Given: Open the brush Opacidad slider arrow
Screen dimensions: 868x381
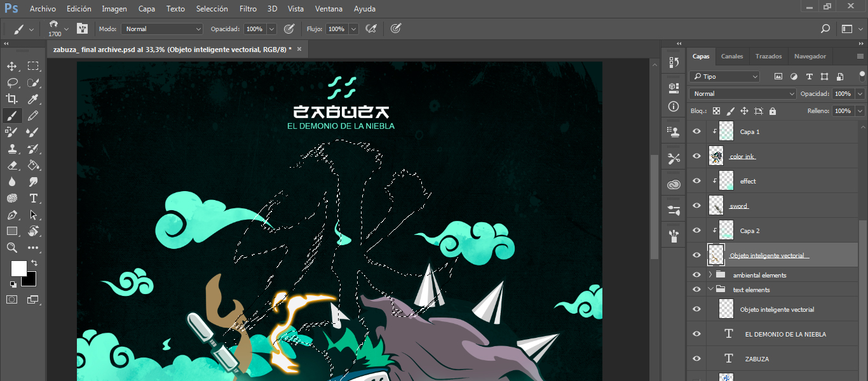Looking at the screenshot, I should point(272,29).
